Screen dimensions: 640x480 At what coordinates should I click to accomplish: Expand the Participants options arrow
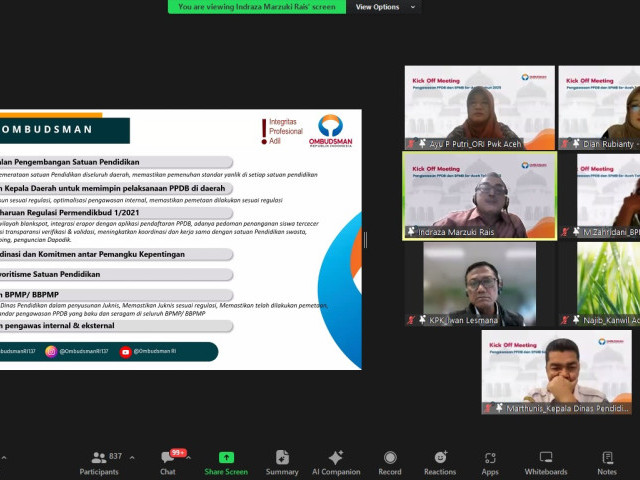pos(132,456)
